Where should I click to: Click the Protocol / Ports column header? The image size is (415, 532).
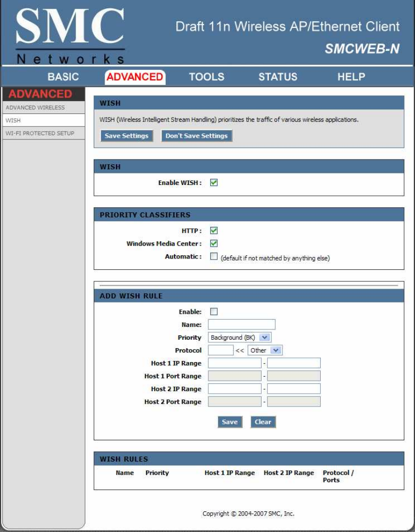(338, 477)
